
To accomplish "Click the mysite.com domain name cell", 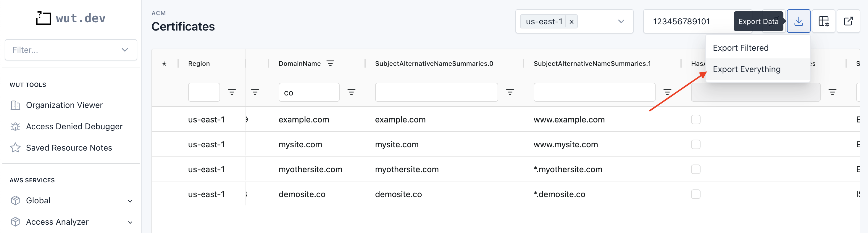I will point(300,145).
